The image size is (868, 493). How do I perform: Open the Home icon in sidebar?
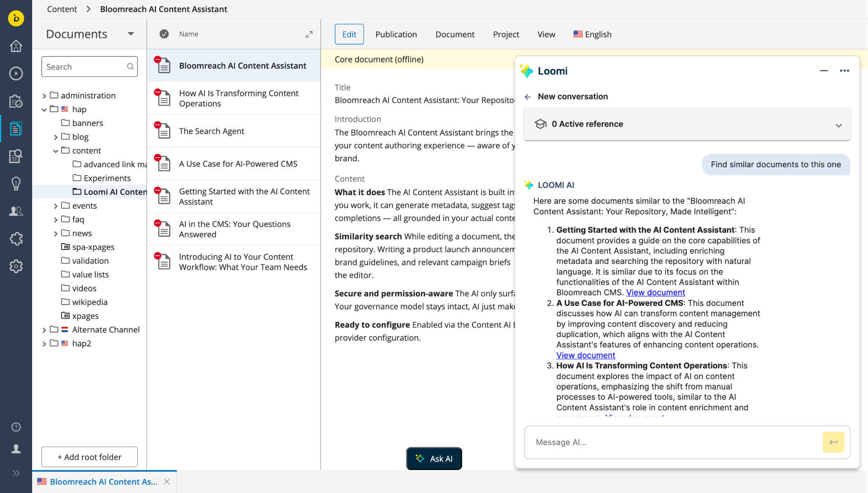[16, 46]
